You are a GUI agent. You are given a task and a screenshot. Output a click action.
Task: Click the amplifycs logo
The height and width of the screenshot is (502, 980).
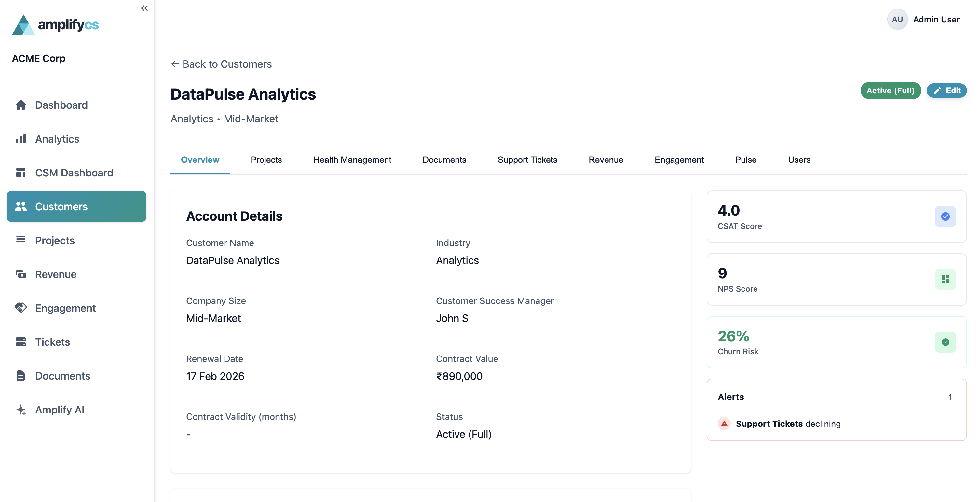pyautogui.click(x=55, y=24)
